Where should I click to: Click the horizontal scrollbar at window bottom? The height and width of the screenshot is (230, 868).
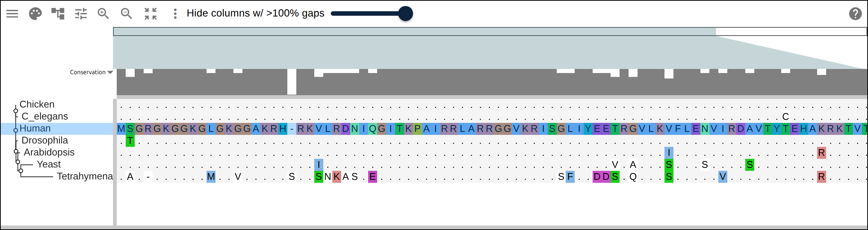click(x=434, y=227)
